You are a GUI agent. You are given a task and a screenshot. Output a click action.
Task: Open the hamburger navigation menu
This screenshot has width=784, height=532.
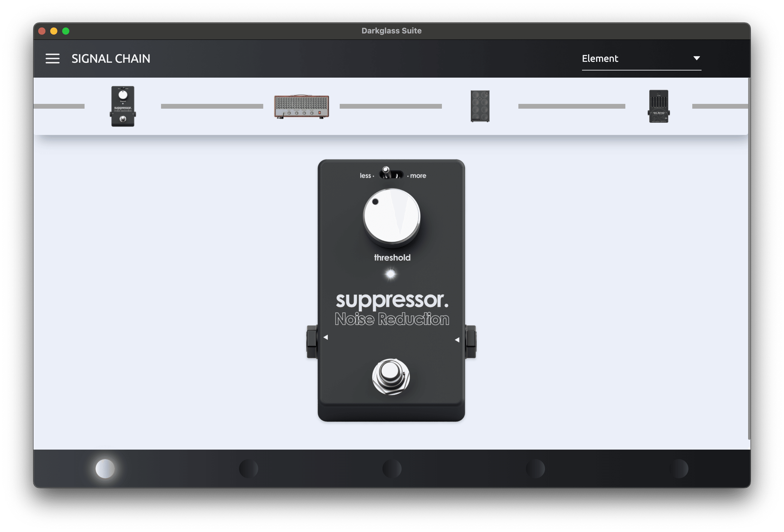coord(53,58)
